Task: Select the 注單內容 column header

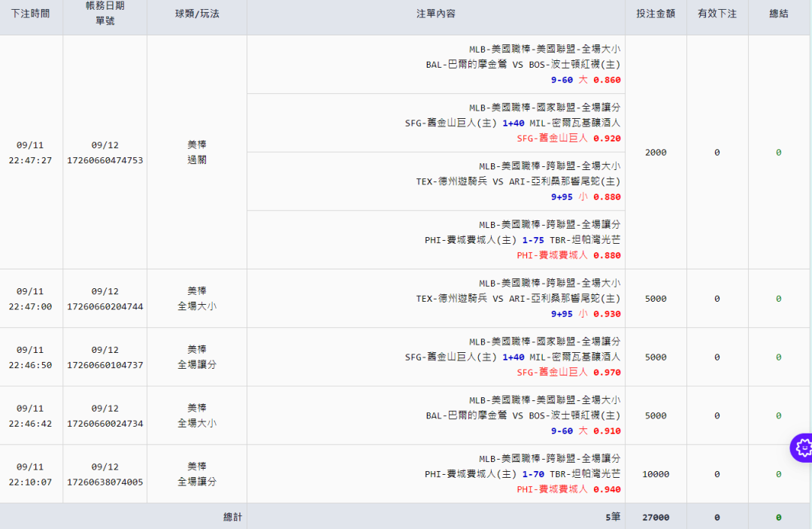Action: (436, 14)
